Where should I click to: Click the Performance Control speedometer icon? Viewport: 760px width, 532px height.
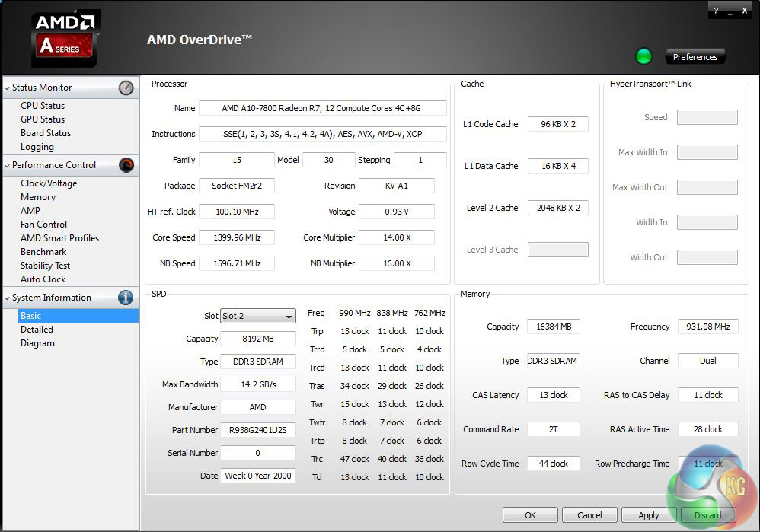(x=126, y=165)
